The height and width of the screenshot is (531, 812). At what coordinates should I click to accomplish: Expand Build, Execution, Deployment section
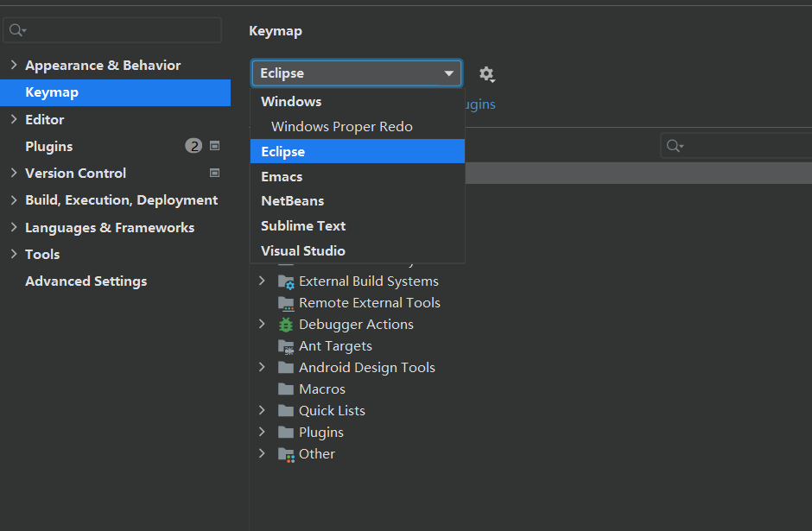click(14, 199)
